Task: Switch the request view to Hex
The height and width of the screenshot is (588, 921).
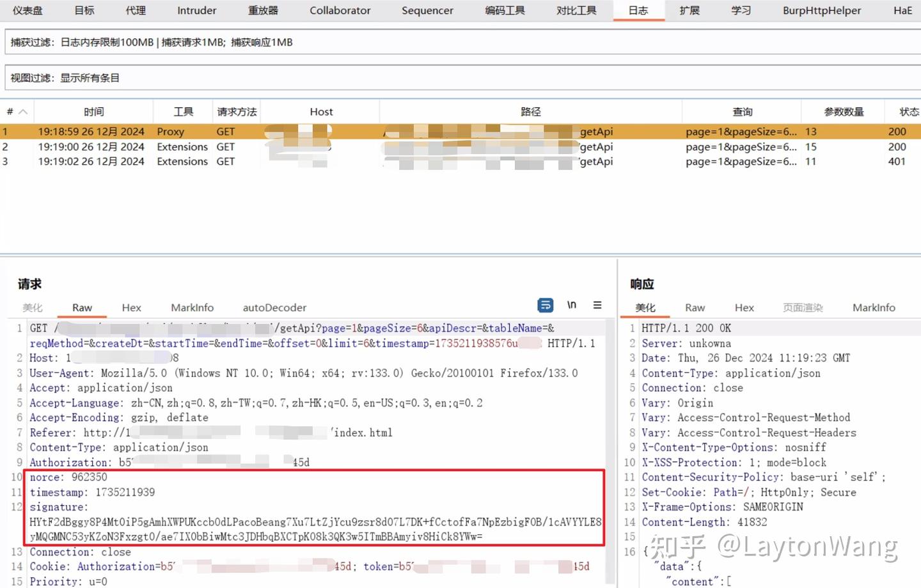Action: coord(131,307)
